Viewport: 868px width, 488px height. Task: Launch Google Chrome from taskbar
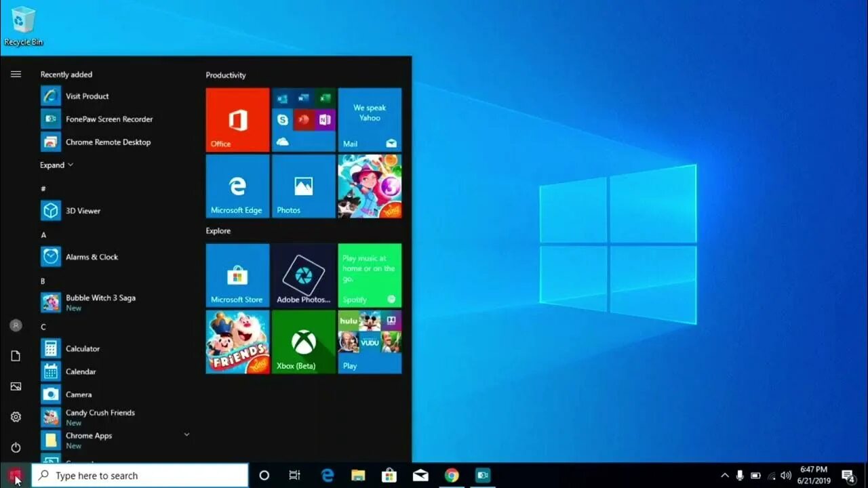click(x=452, y=476)
